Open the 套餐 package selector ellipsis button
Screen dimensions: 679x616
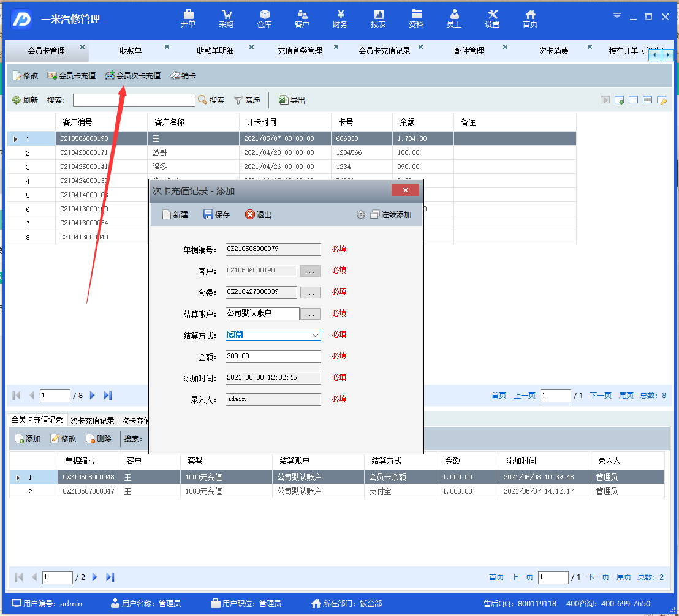310,293
